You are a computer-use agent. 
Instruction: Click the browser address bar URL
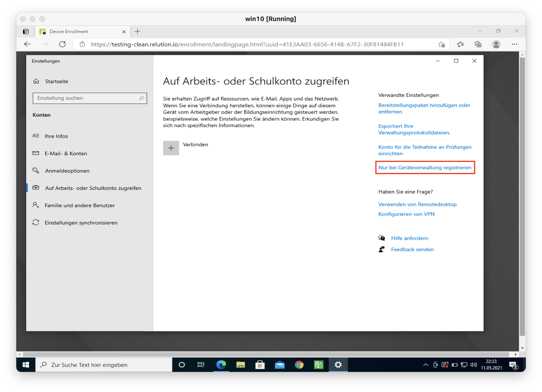(x=247, y=44)
